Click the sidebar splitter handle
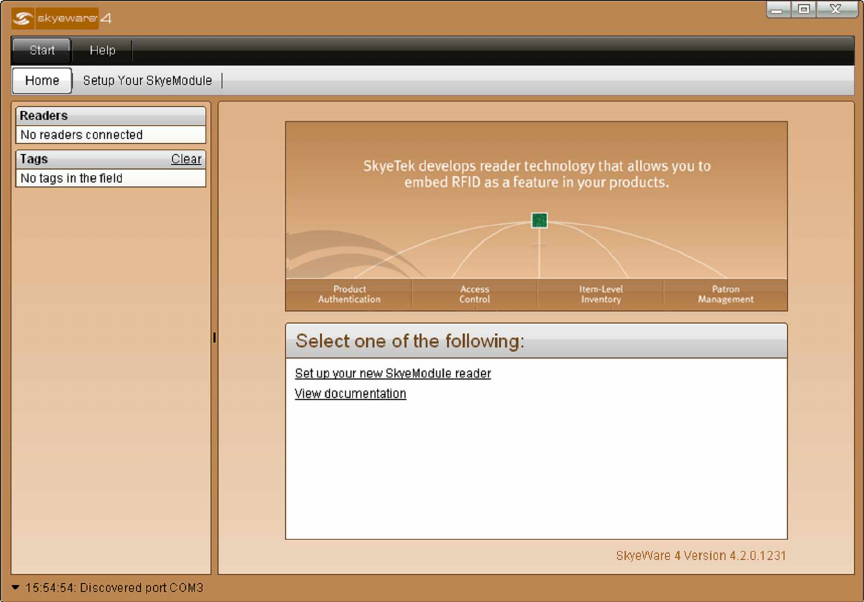The height and width of the screenshot is (602, 864). point(214,338)
